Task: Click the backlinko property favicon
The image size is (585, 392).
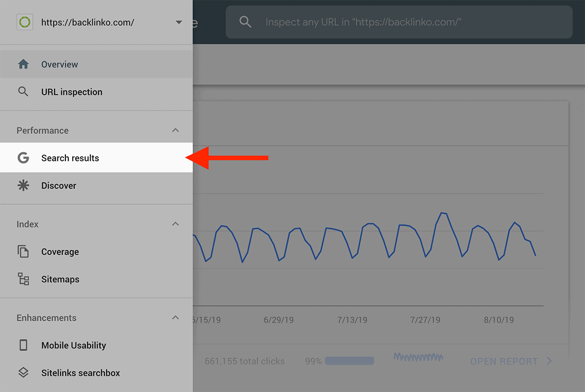Action: pos(24,22)
